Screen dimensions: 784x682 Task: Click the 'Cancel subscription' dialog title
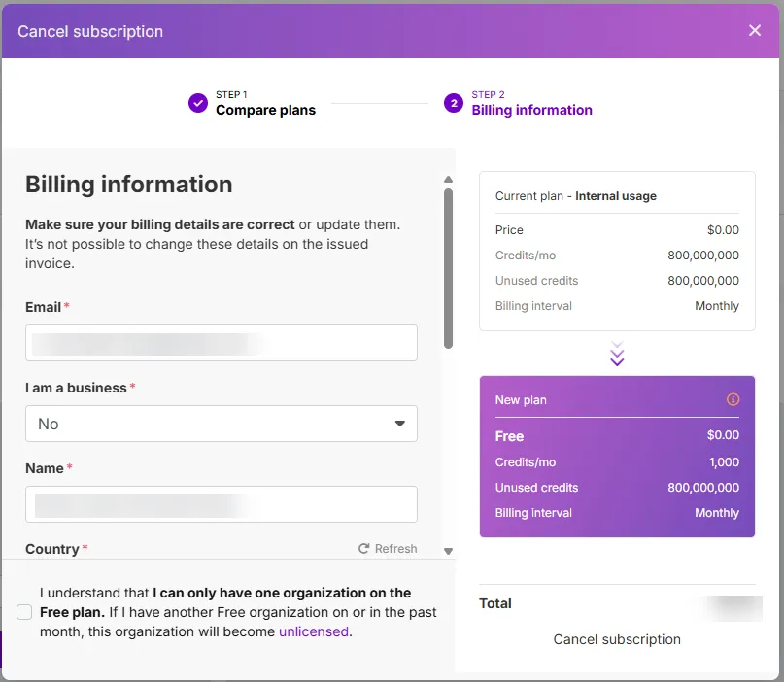(90, 31)
